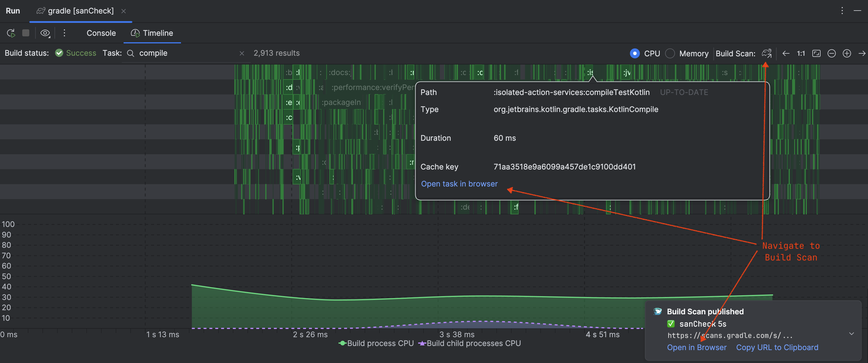Click the 2,913 results count
Screen dimensions: 868x363
[x=276, y=53]
